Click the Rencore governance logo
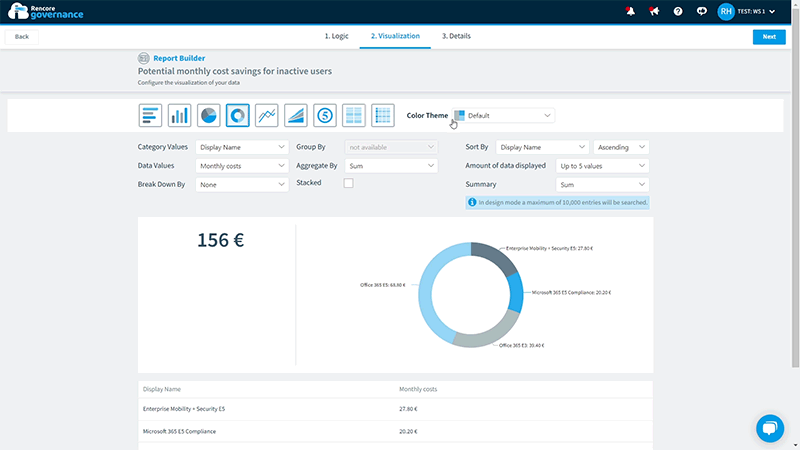Viewport: 800px width, 450px height. [x=45, y=11]
